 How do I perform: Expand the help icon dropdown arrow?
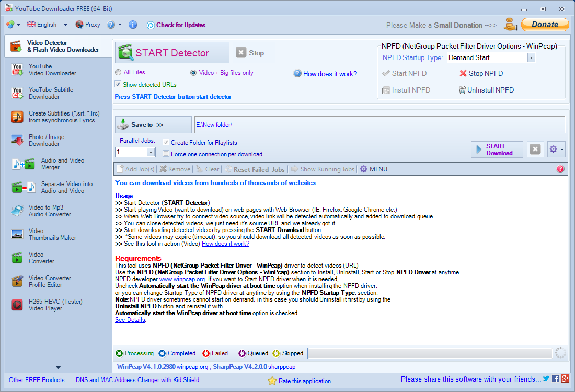(x=120, y=25)
